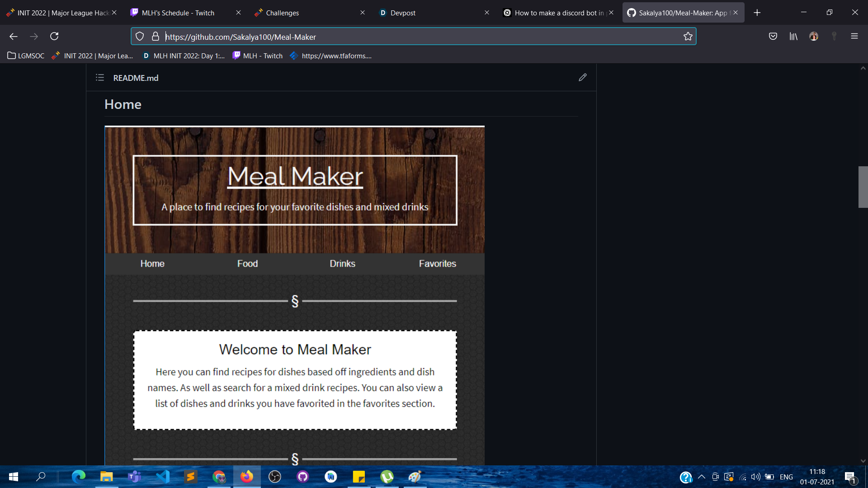Open the README table of contents icon
Image resolution: width=868 pixels, height=488 pixels.
(x=100, y=78)
